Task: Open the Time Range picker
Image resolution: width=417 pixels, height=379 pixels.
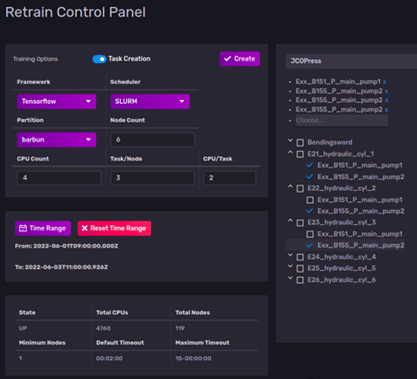Action: pos(43,228)
